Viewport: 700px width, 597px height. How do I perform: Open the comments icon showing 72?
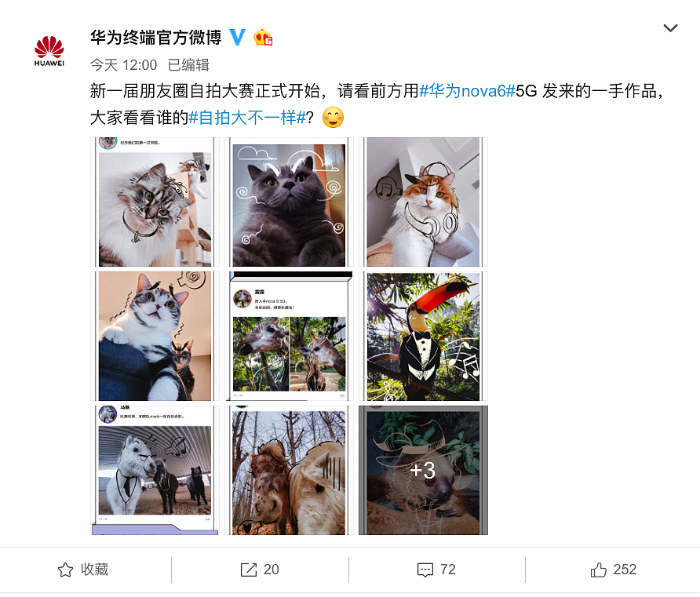(x=425, y=570)
